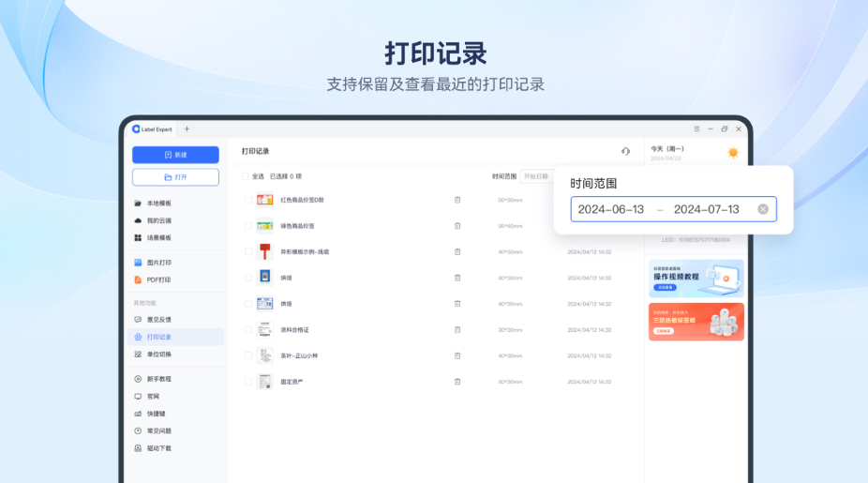
Task: Clear the date range with X icon
Action: click(x=763, y=209)
